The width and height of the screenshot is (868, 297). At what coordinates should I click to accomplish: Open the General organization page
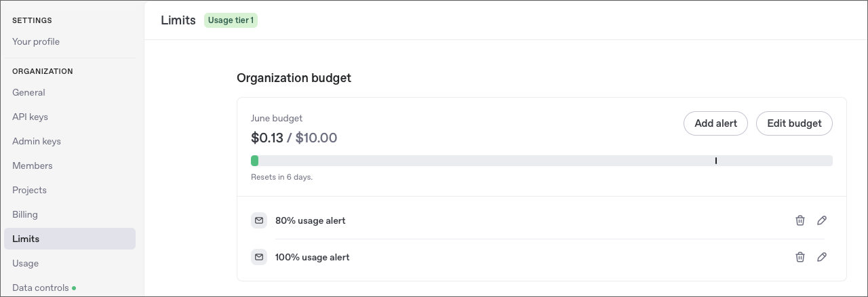[28, 92]
